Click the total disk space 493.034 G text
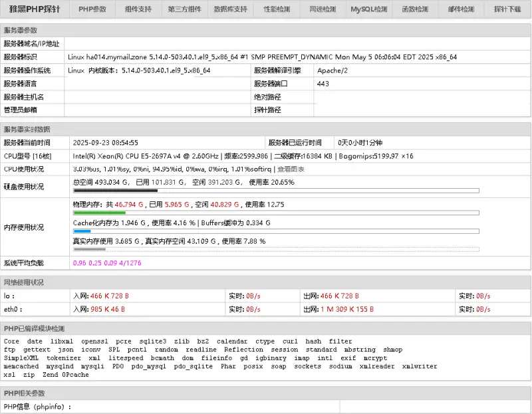Screen dimensions: 532x414 click(102, 183)
